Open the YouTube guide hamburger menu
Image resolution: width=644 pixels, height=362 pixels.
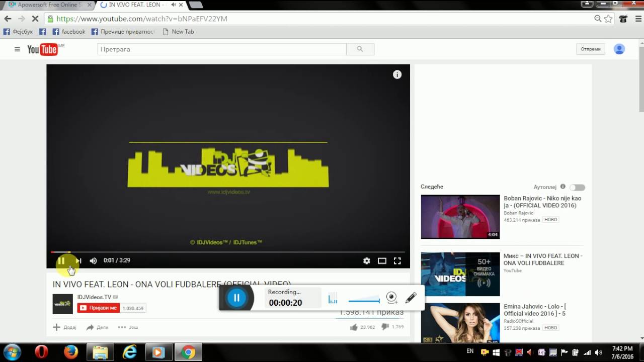(17, 49)
